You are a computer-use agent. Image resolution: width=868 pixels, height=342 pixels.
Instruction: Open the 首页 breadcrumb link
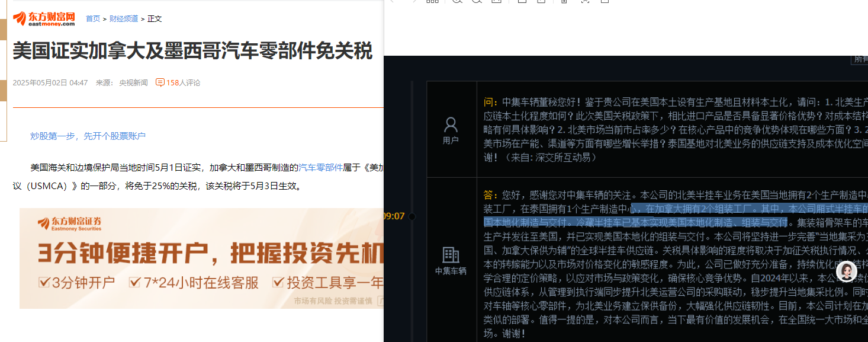(x=93, y=19)
